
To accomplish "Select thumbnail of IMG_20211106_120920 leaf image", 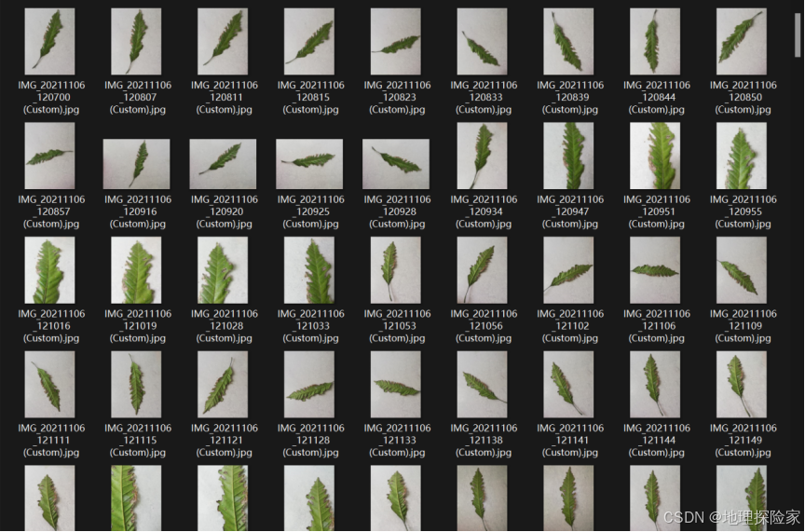I will pyautogui.click(x=223, y=164).
